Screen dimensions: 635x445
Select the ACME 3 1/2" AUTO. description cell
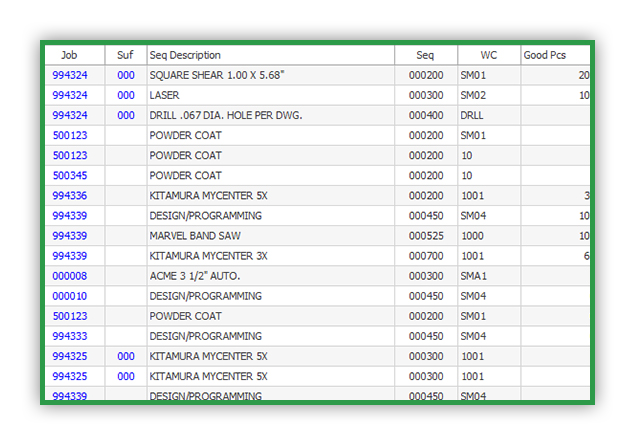tap(271, 276)
